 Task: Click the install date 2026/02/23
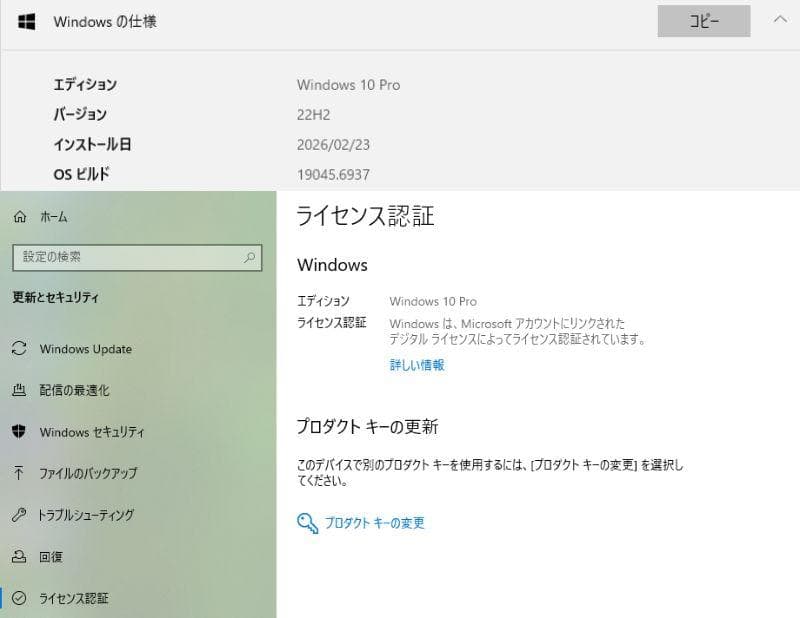coord(333,145)
